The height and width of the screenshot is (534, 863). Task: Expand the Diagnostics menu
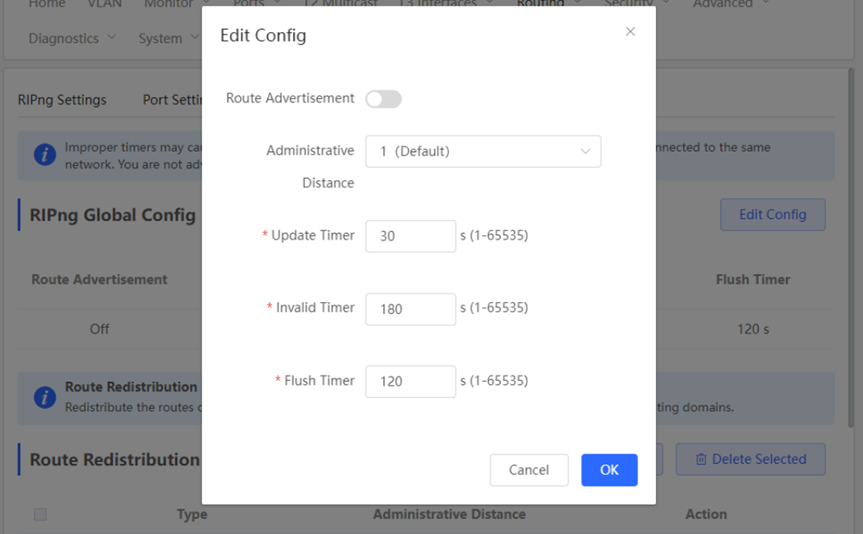(x=72, y=38)
